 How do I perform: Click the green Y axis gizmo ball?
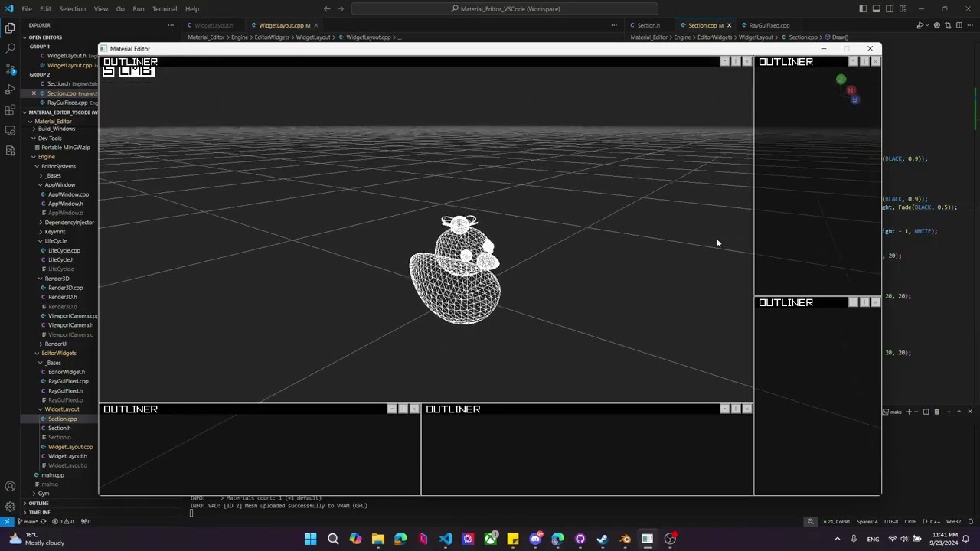point(841,80)
